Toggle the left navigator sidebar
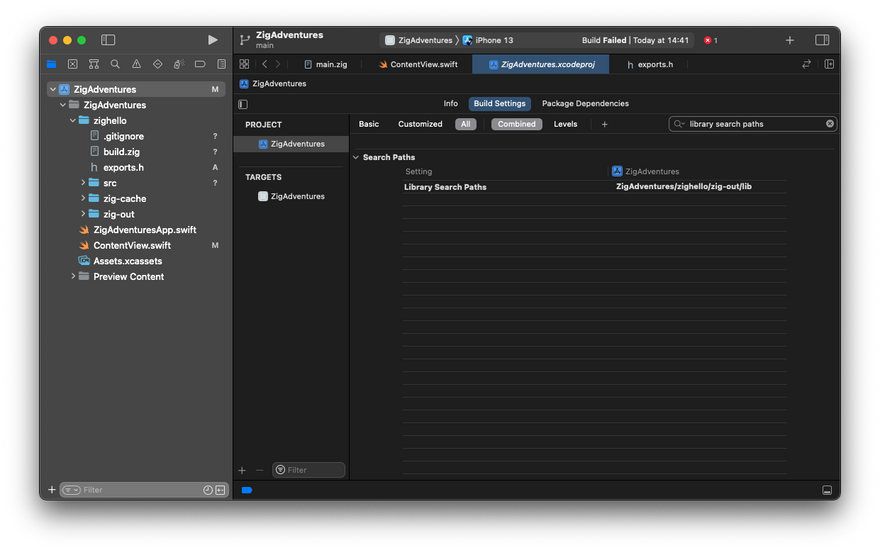 pos(108,40)
